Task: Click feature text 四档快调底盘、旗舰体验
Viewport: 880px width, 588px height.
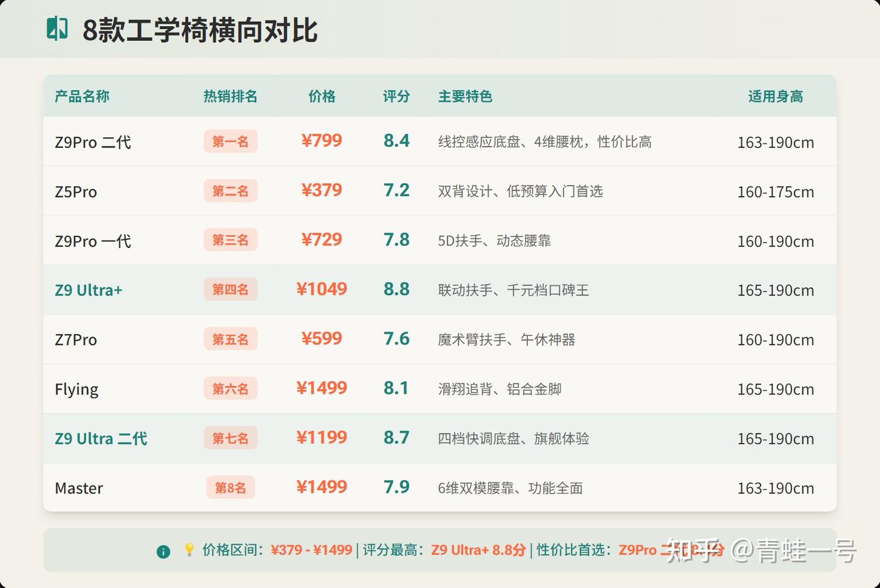Action: (513, 438)
